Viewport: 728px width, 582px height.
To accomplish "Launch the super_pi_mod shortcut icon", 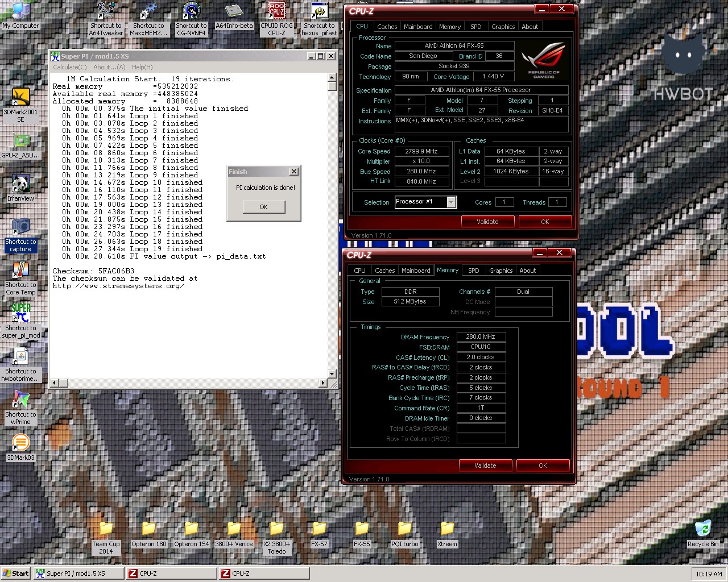I will pos(20,321).
